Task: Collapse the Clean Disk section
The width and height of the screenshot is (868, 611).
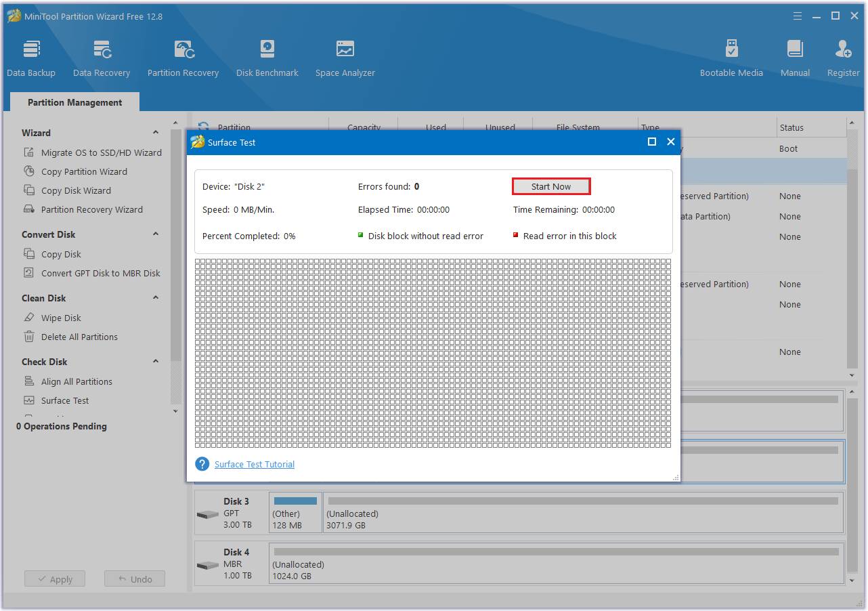Action: (156, 298)
